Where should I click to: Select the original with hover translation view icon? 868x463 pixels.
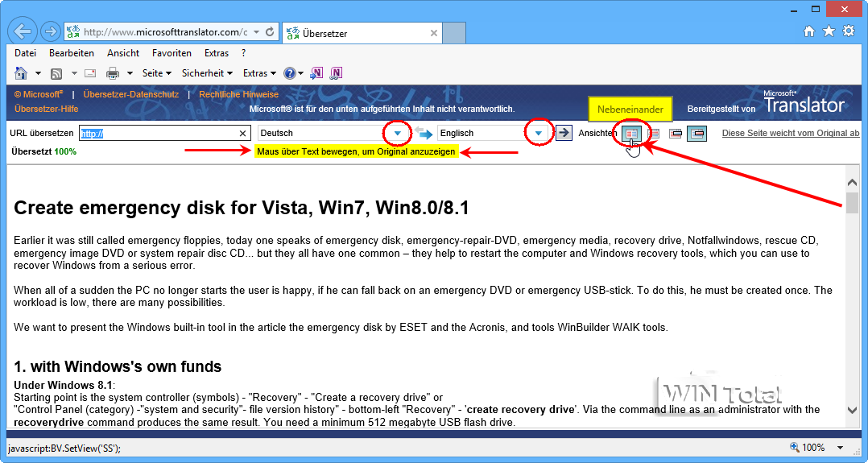tap(676, 134)
